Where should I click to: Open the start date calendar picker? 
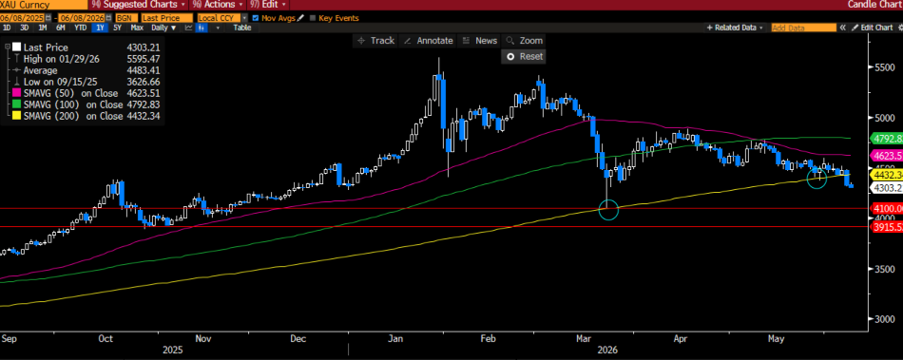[48, 18]
